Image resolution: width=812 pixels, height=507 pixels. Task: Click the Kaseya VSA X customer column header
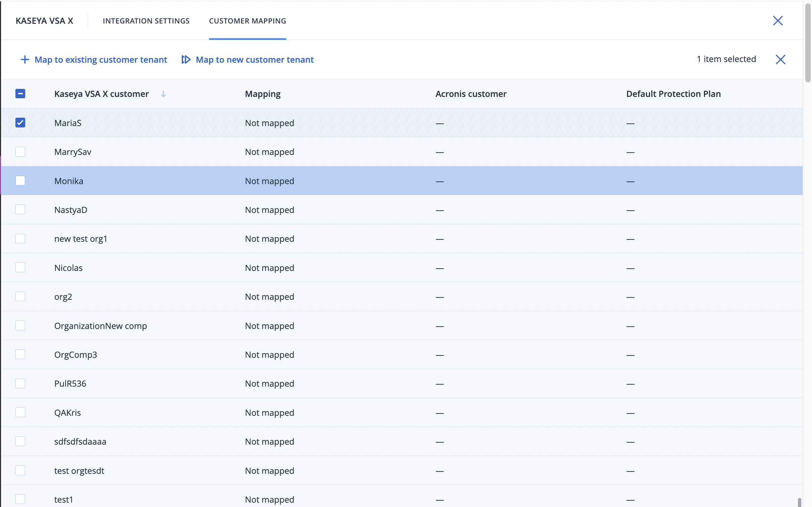[101, 94]
